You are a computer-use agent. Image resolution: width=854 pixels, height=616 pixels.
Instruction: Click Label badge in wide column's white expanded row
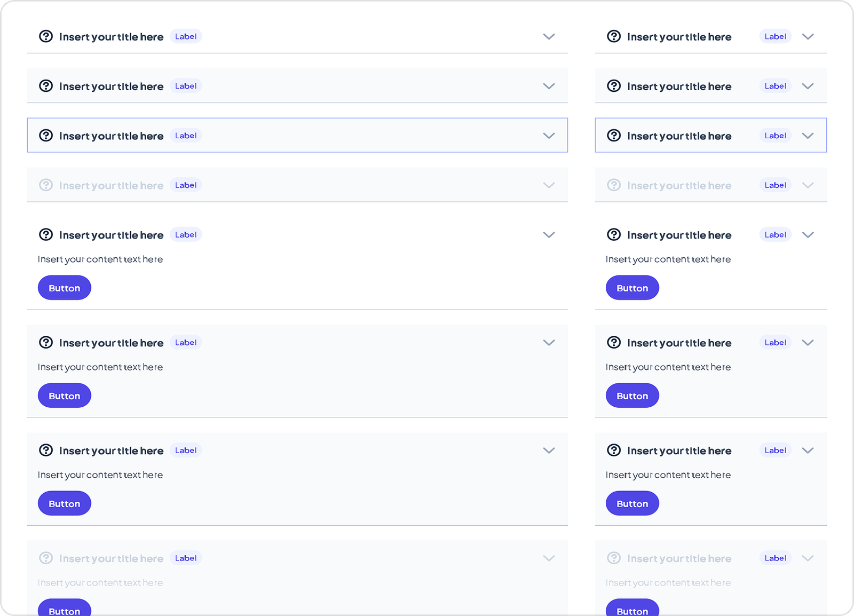(186, 235)
